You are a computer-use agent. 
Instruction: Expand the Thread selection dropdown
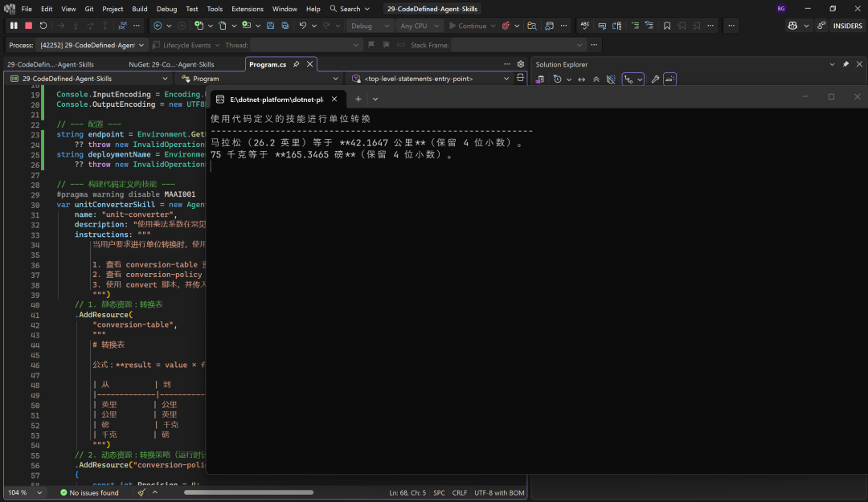pos(356,44)
